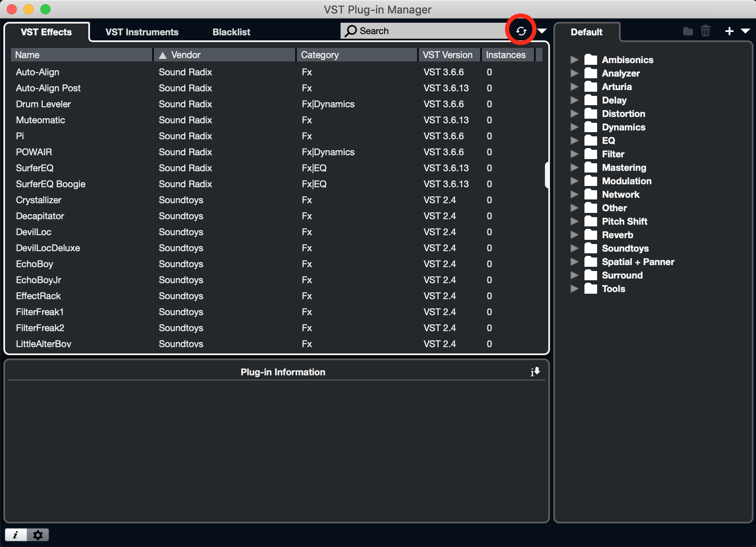Screen dimensions: 756x547
Task: Click the Surround folder icon
Action: pyautogui.click(x=591, y=275)
